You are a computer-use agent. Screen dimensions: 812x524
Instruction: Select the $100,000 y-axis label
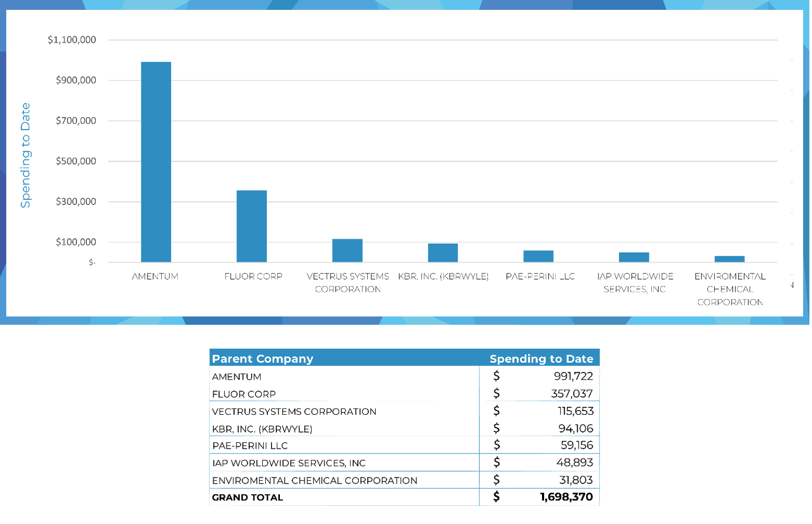(76, 242)
